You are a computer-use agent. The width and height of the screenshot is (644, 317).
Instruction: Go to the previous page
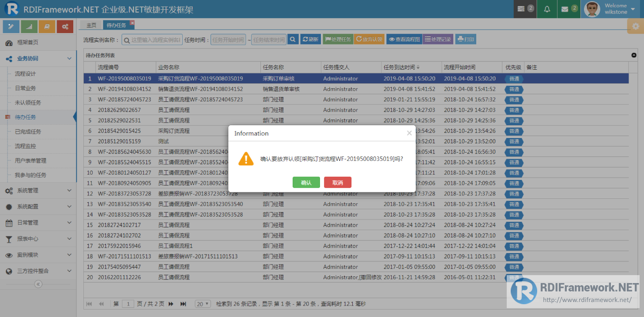click(x=102, y=304)
